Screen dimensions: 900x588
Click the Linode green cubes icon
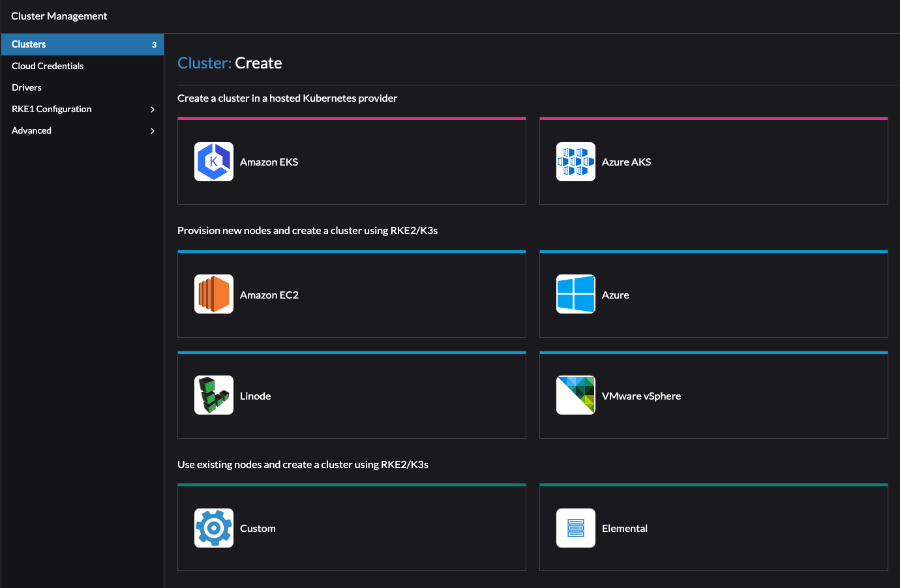214,395
